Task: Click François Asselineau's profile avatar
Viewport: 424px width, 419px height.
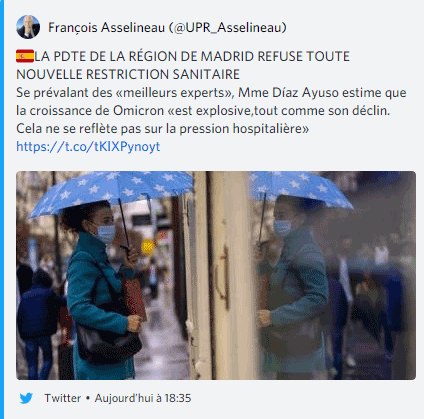Action: (x=28, y=27)
